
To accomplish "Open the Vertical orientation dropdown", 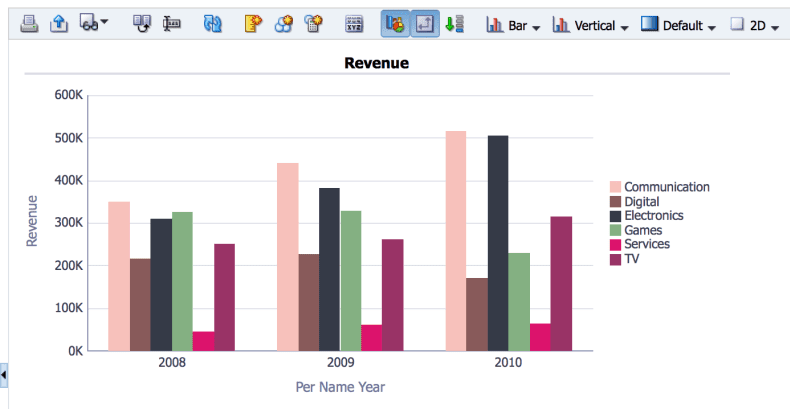I will (x=590, y=25).
